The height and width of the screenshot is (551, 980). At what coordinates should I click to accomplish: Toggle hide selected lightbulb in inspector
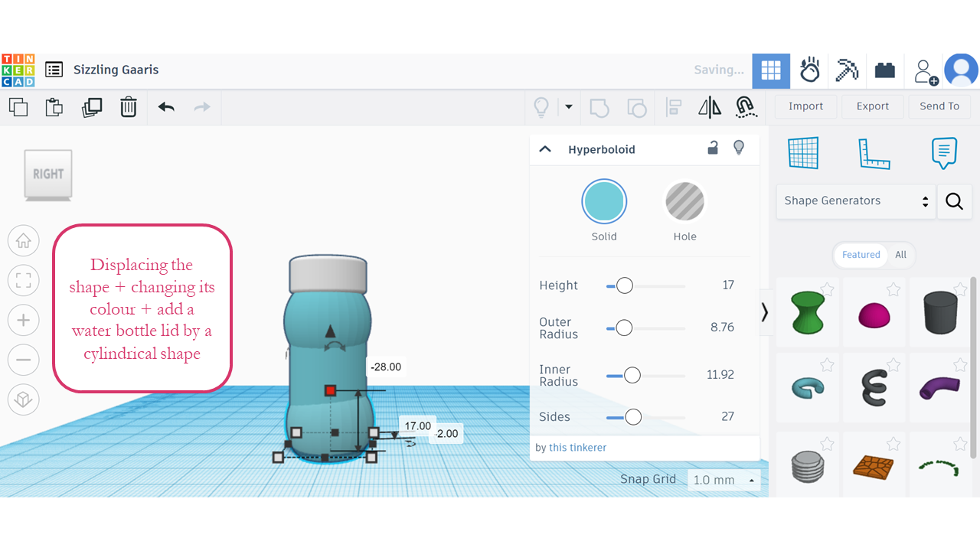tap(739, 148)
